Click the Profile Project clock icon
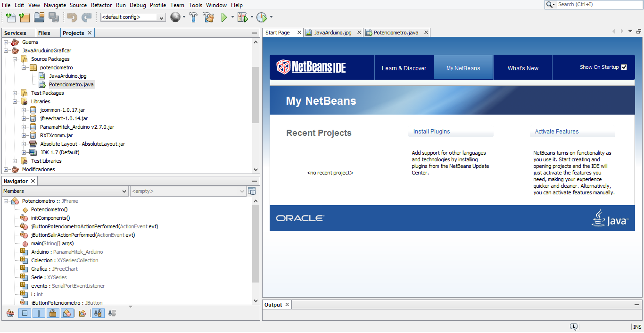The image size is (644, 333). [262, 17]
